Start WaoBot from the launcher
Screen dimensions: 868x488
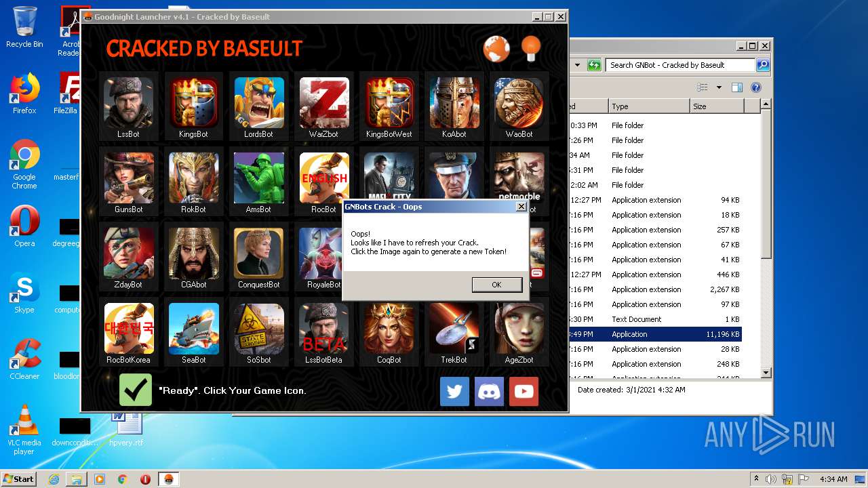[x=519, y=103]
